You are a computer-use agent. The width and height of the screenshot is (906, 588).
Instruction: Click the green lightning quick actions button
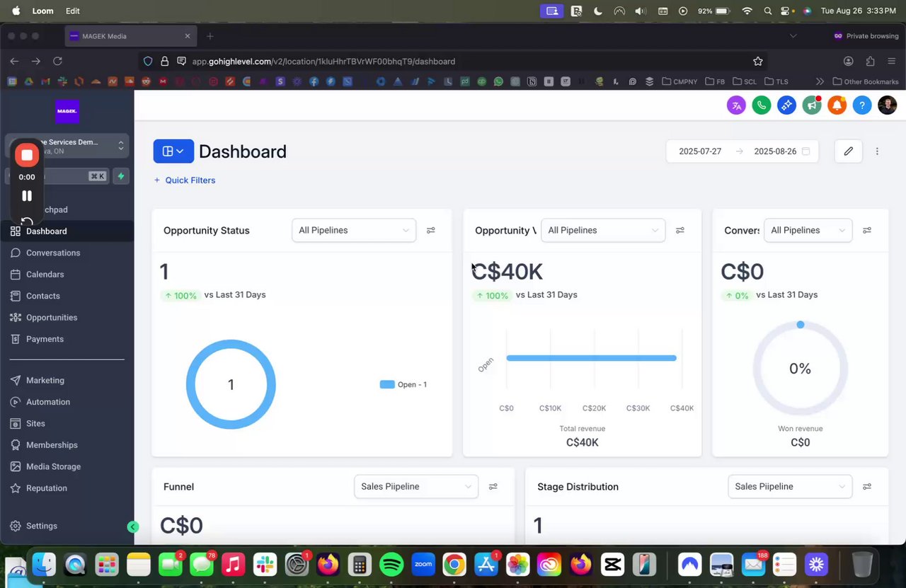point(121,176)
